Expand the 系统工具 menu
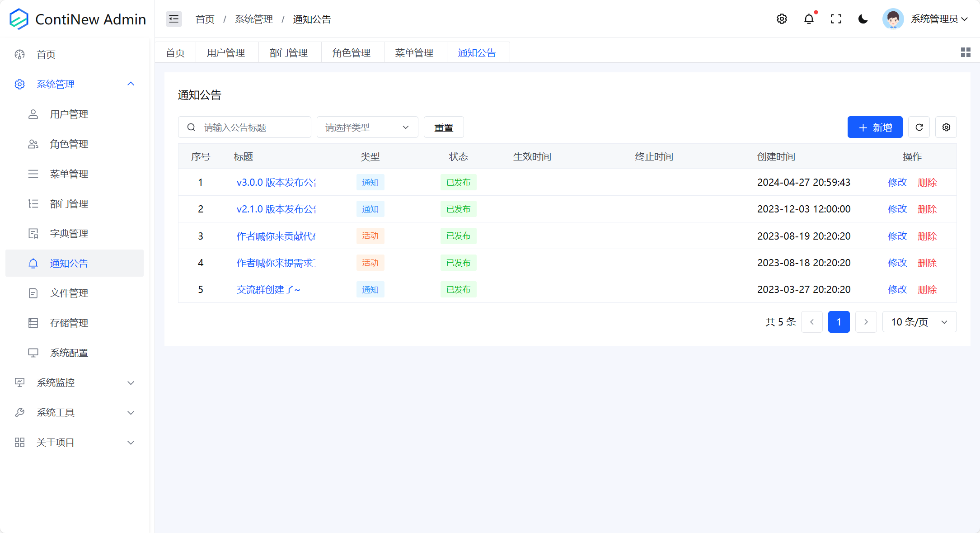The height and width of the screenshot is (533, 980). point(56,412)
